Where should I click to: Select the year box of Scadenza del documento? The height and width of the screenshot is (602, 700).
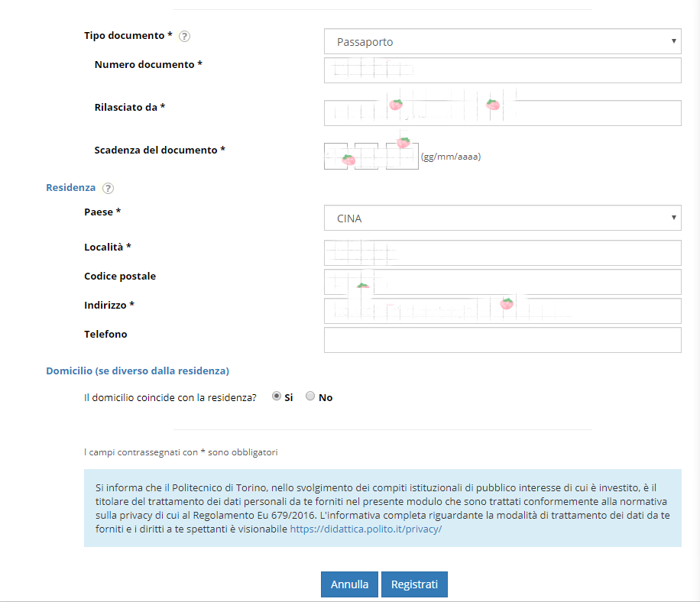(402, 157)
